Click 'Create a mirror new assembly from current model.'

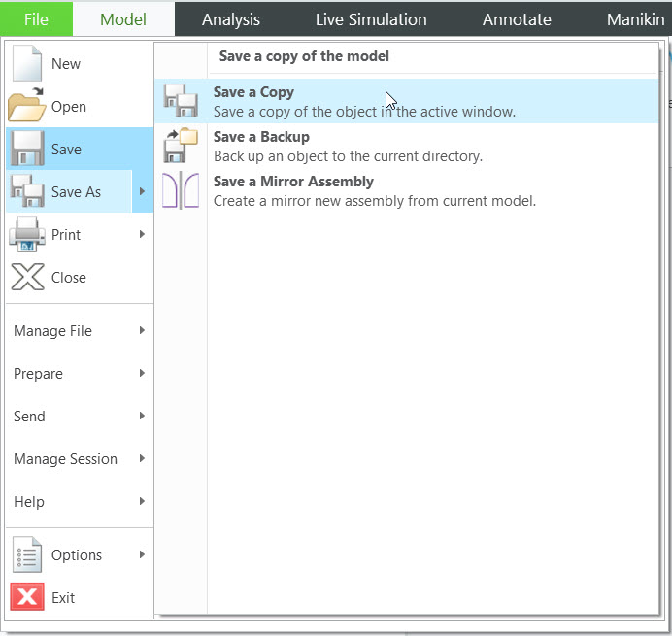(375, 201)
